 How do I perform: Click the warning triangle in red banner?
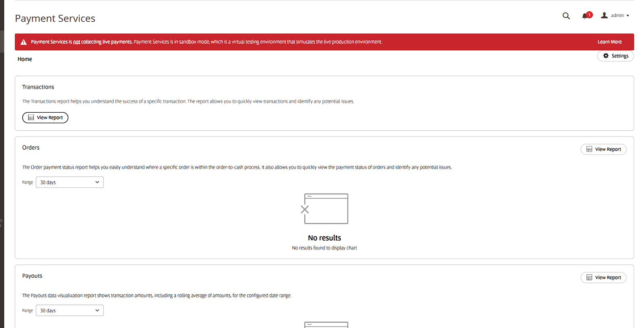(x=24, y=42)
